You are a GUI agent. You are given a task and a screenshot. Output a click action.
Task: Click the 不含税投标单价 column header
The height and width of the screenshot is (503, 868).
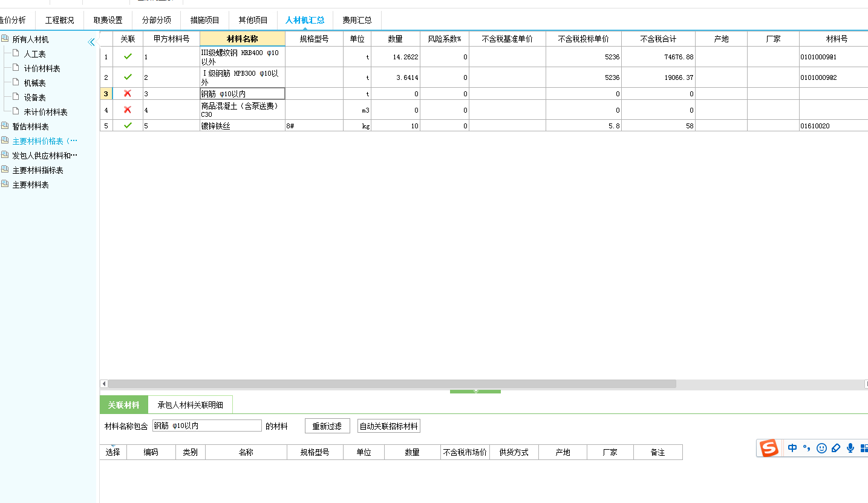(583, 39)
